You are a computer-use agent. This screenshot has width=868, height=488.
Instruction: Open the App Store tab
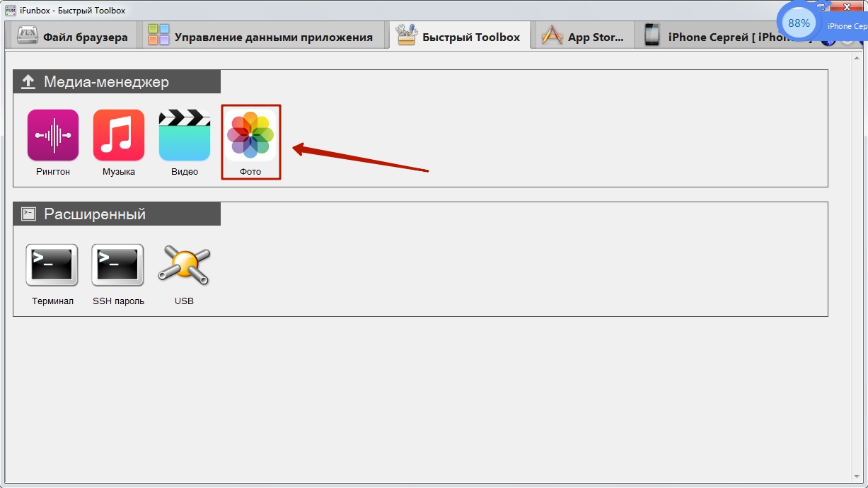[584, 35]
